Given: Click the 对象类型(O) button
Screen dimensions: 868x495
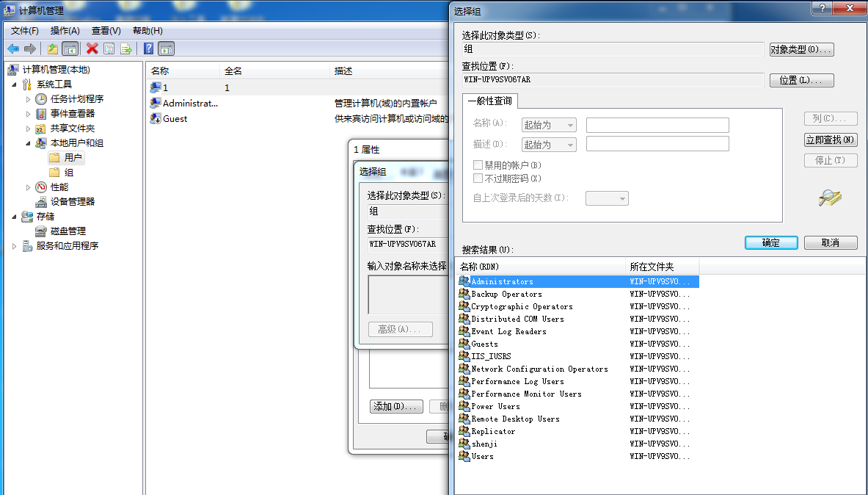Looking at the screenshot, I should tap(802, 49).
